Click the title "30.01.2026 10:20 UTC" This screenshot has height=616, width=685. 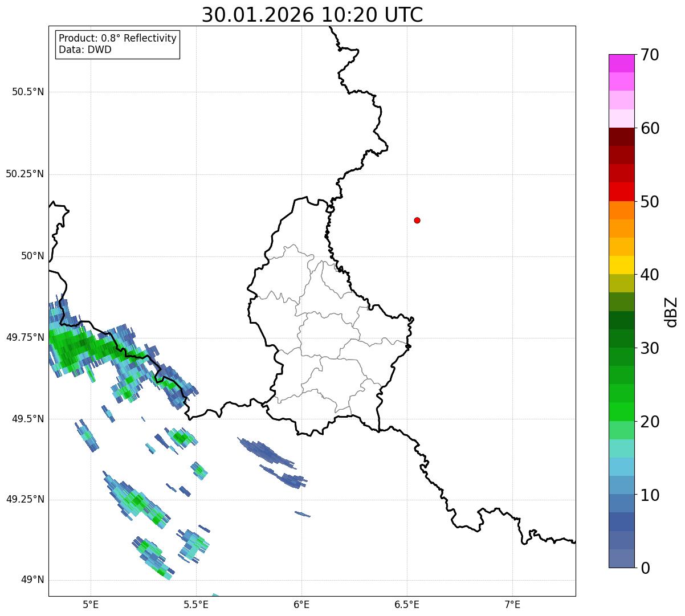coord(312,15)
